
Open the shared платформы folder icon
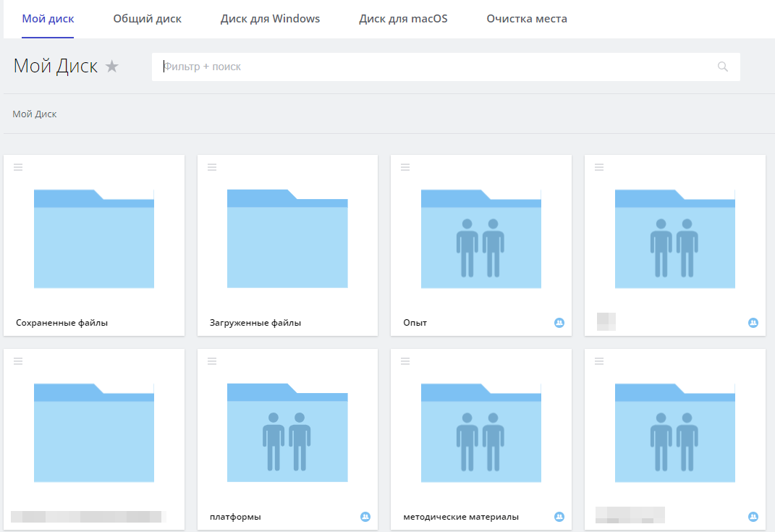click(287, 433)
